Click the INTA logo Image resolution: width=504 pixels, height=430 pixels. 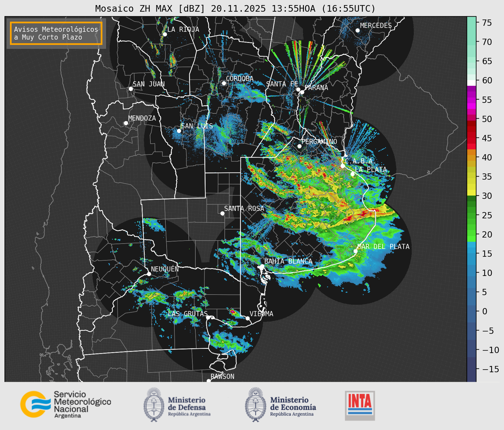pyautogui.click(x=360, y=405)
